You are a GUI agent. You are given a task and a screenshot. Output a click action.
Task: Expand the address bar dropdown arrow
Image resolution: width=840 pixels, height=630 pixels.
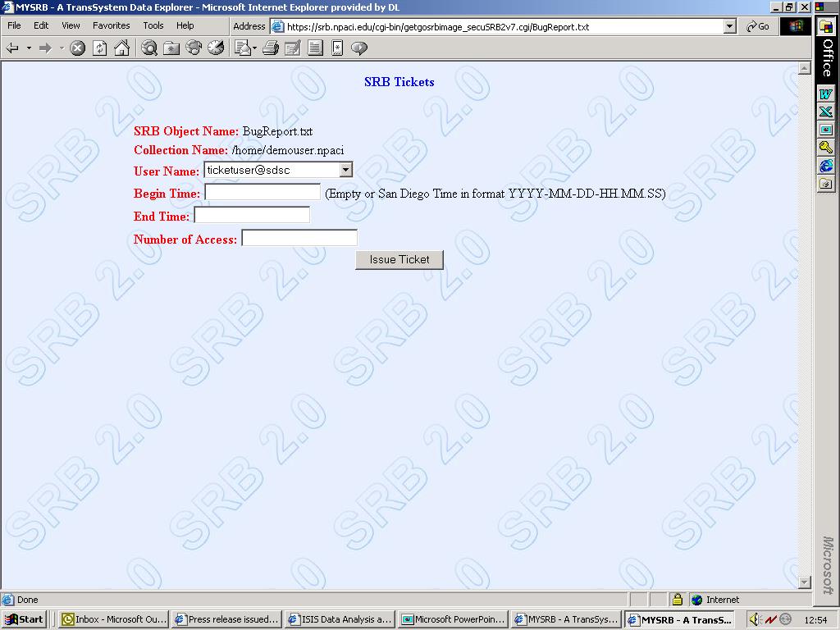729,26
